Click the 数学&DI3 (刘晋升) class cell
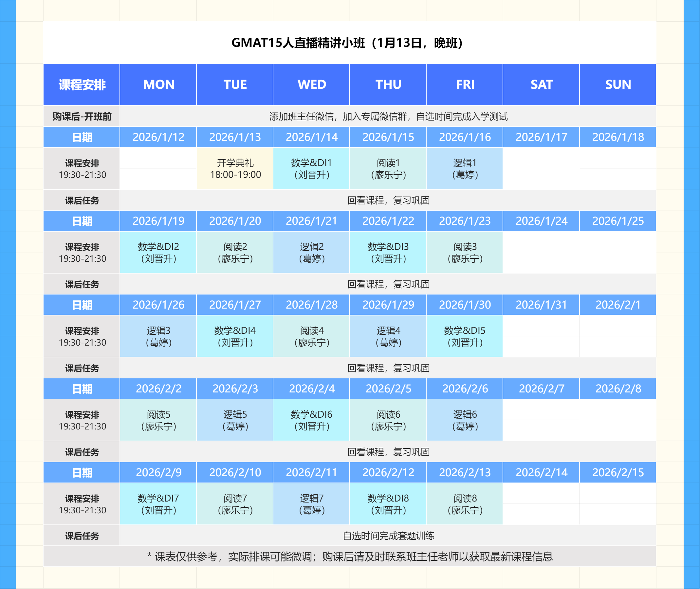The image size is (700, 589). 388,253
